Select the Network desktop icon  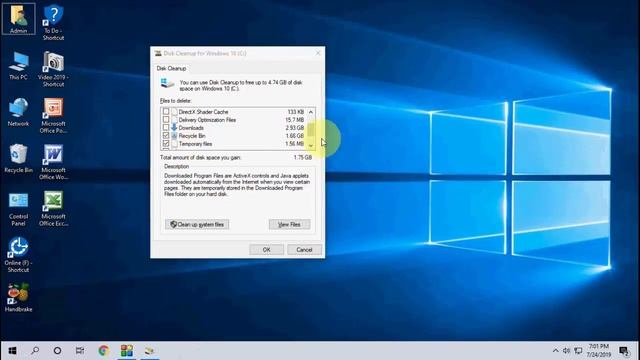(18, 112)
